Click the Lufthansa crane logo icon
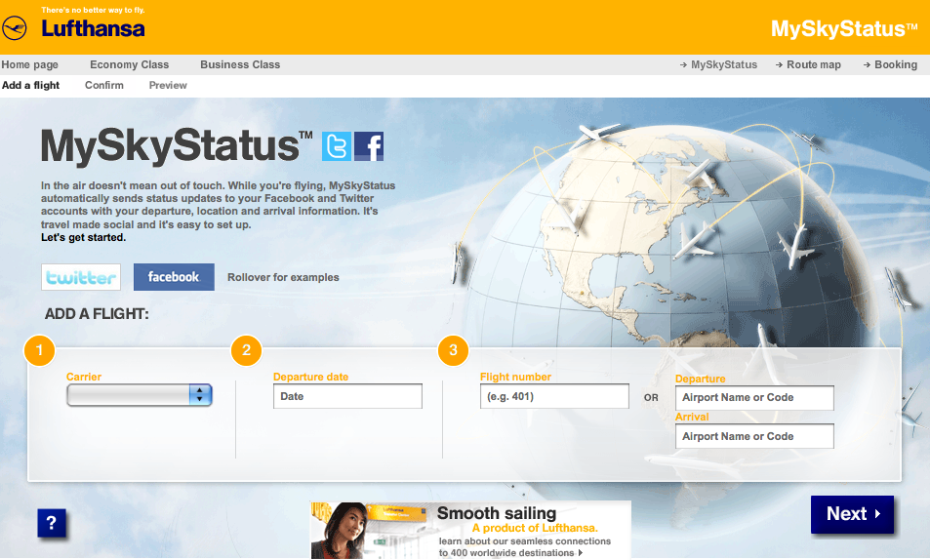The image size is (930, 560). [x=15, y=28]
